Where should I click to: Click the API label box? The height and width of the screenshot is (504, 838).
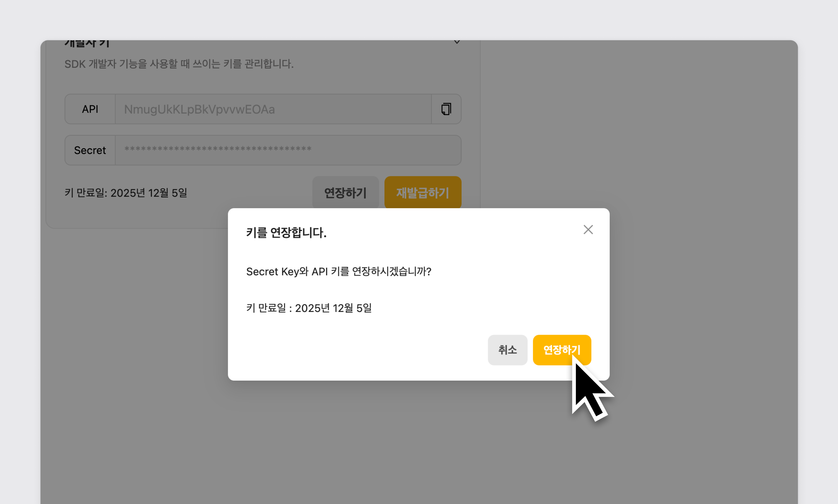(90, 109)
